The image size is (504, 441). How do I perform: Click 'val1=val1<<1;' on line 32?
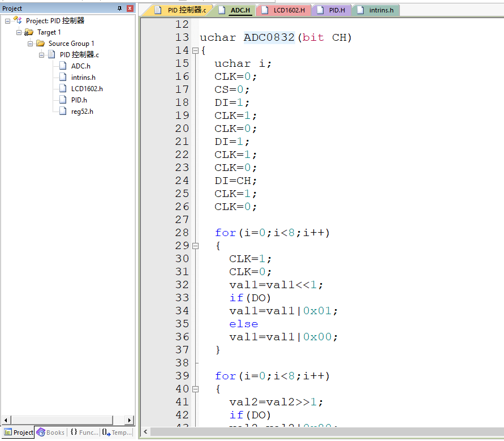pos(276,285)
